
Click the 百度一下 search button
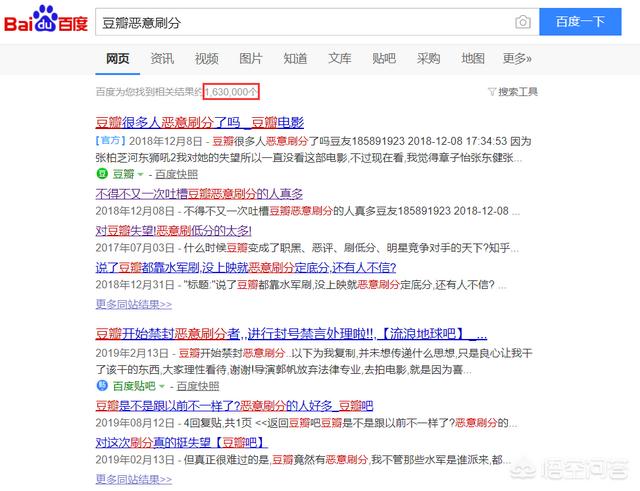tap(580, 22)
